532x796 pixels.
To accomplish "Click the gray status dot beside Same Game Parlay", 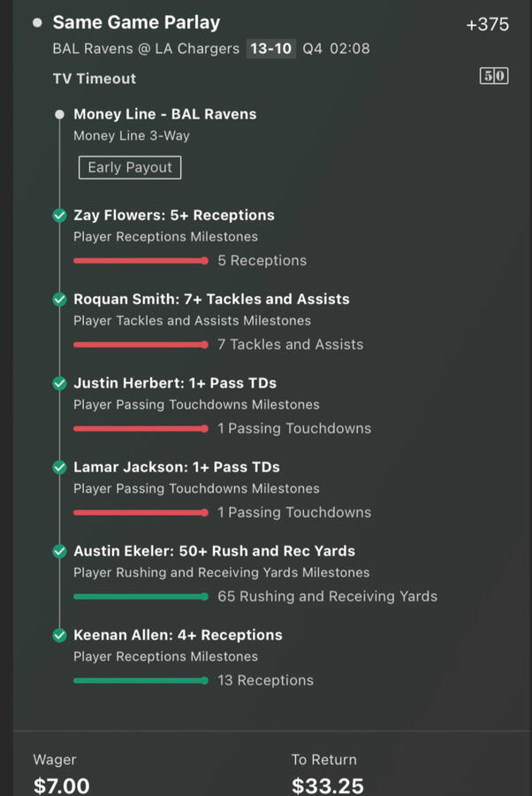I will click(37, 22).
